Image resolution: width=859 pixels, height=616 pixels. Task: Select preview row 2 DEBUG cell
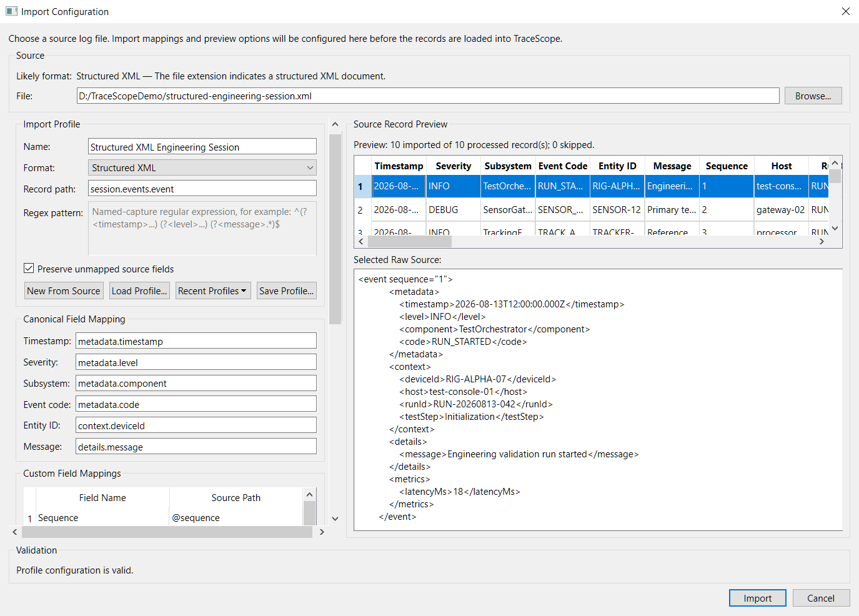pyautogui.click(x=454, y=210)
